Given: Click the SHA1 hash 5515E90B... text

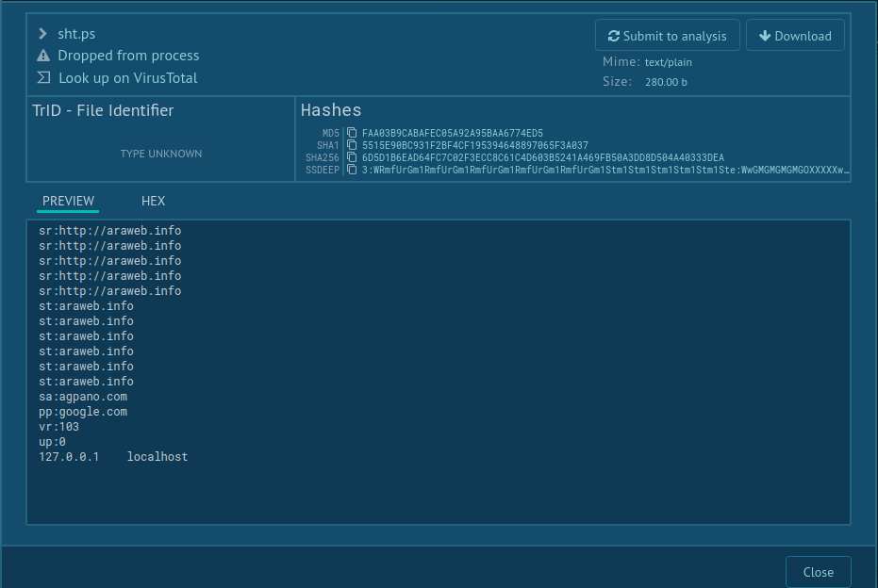Looking at the screenshot, I should point(475,145).
